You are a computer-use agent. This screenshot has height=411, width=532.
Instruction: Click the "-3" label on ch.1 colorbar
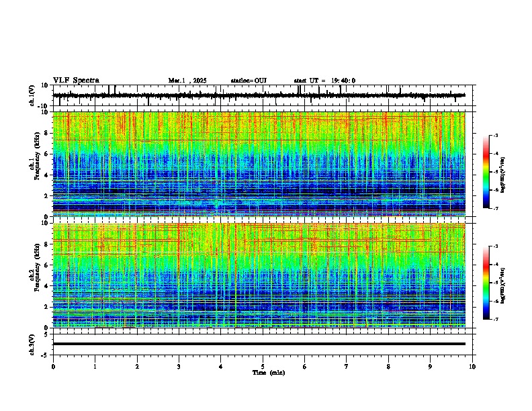pos(495,135)
